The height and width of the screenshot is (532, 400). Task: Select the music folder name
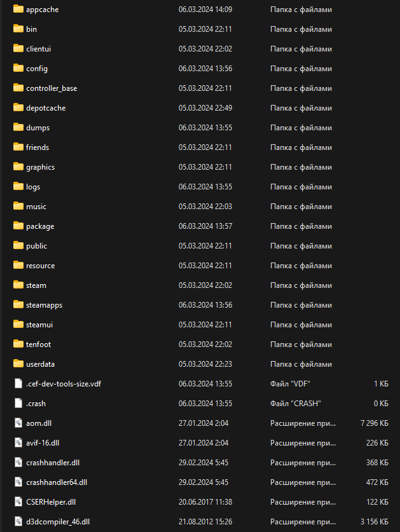pos(36,207)
